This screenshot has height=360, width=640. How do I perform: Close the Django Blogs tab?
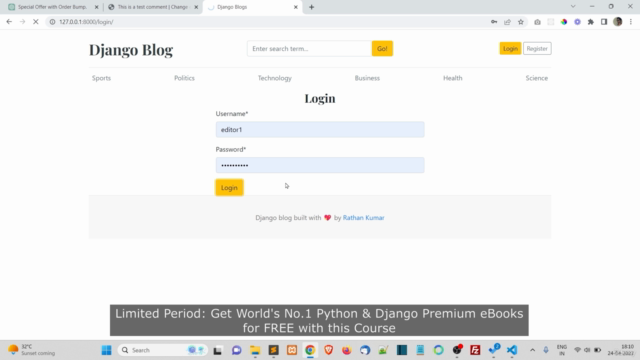point(296,7)
